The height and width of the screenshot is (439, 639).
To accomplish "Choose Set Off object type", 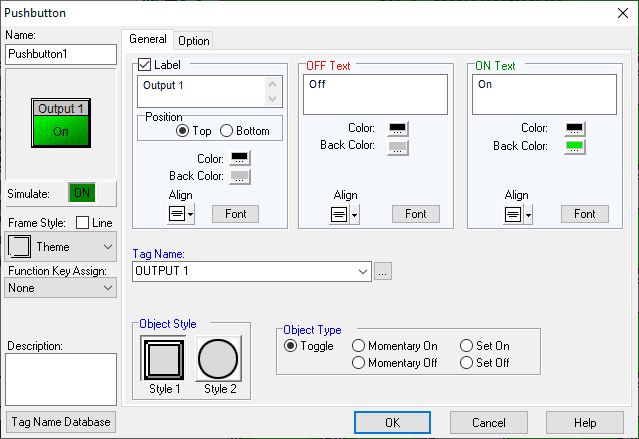I will 466,362.
